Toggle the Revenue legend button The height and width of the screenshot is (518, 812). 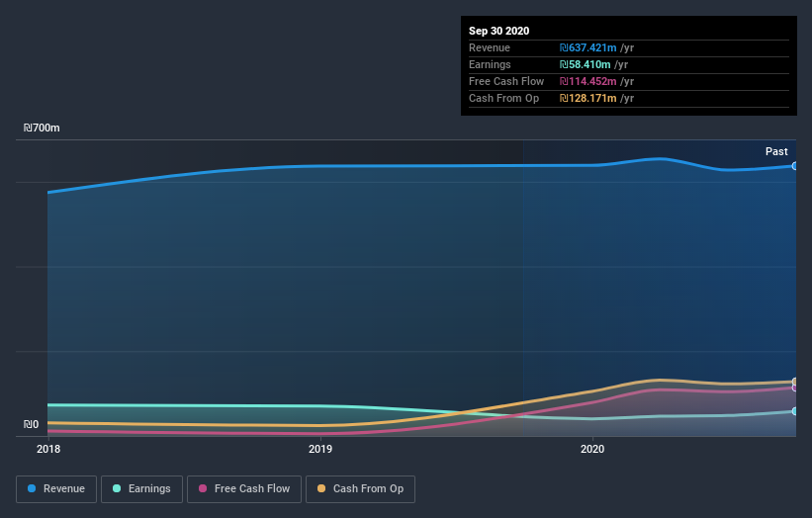[x=56, y=489]
